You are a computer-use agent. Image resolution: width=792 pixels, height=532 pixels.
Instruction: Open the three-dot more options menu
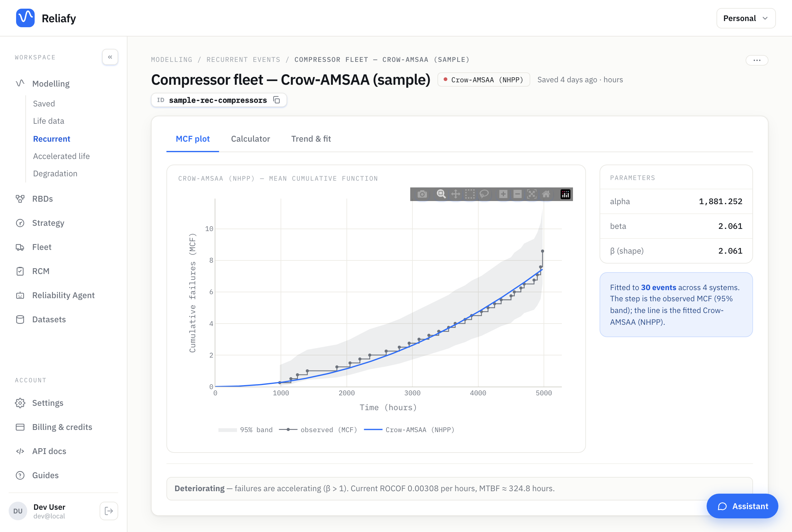(x=757, y=60)
